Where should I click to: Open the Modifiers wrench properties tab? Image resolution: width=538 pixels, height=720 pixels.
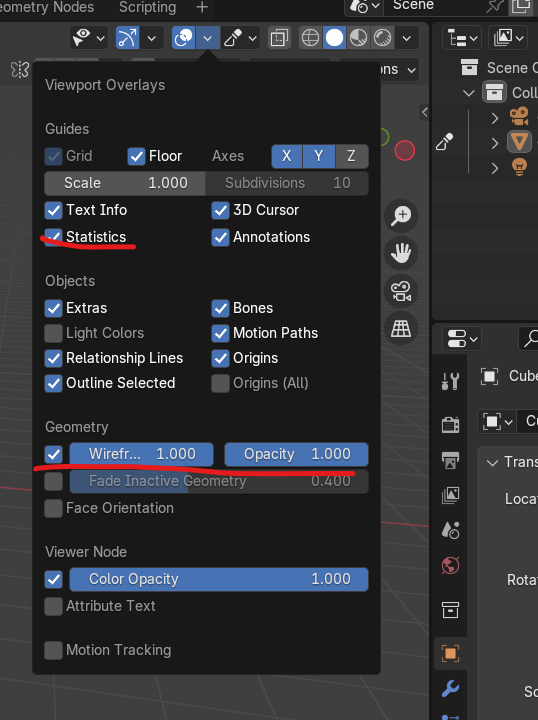(450, 688)
